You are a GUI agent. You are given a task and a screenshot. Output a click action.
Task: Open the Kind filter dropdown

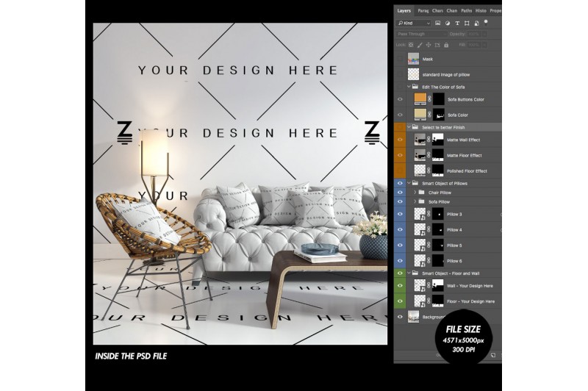pos(412,23)
